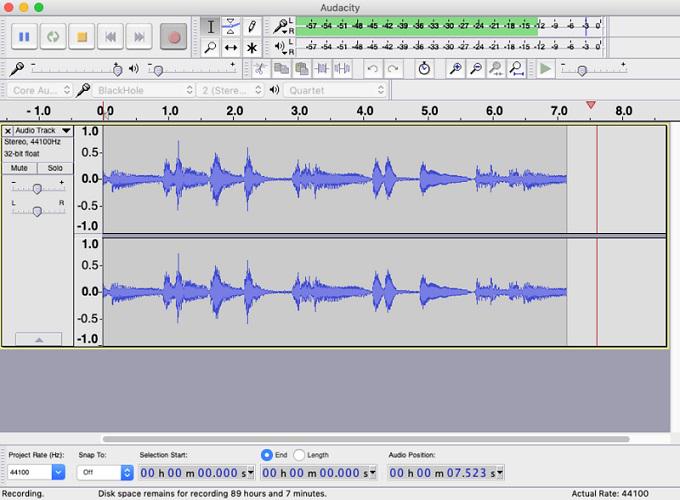Adjust the play-at-speed slider

(x=582, y=70)
